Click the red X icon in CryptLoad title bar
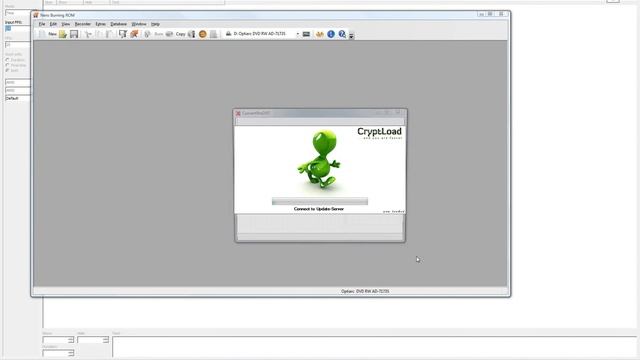The height and width of the screenshot is (360, 640). tap(238, 113)
